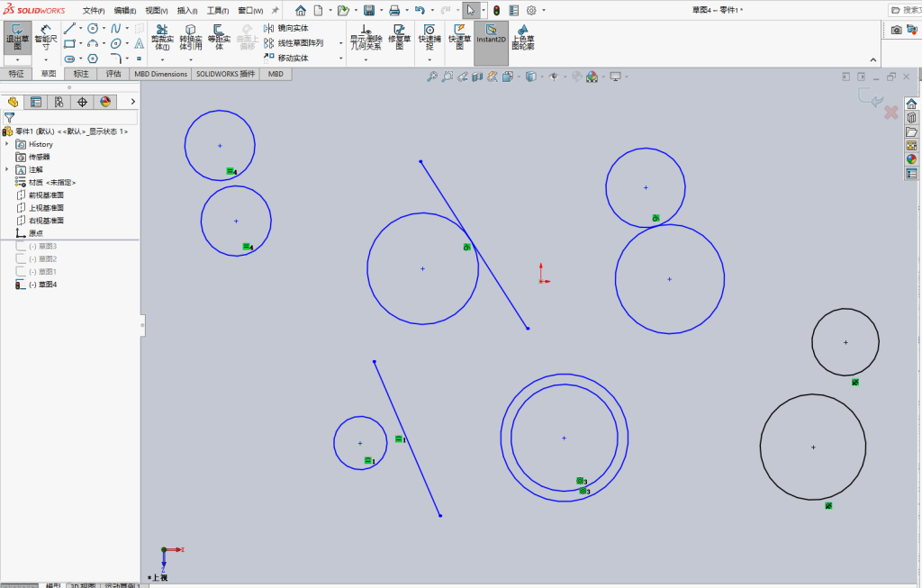Viewport: 922px width, 588px height.
Task: Click the 修复草图 Repair Sketch tool
Action: pyautogui.click(x=399, y=37)
